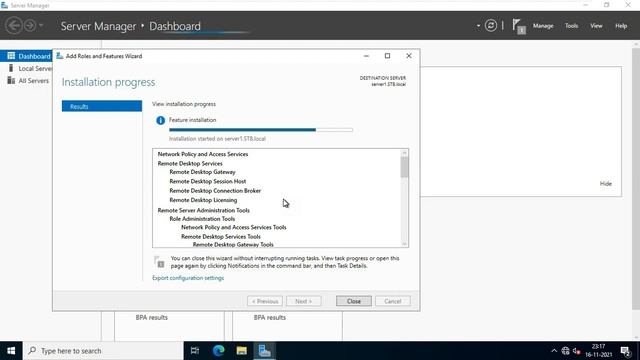
Task: Open Task View on the taskbar
Action: [x=195, y=351]
